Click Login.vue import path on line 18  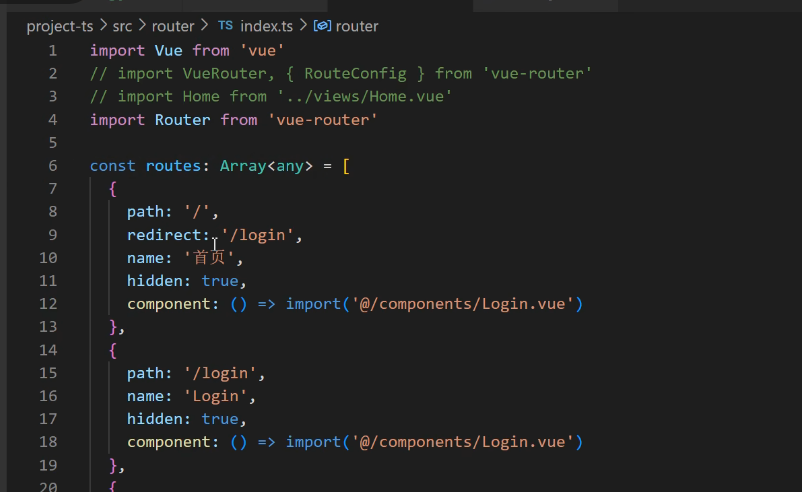[463, 442]
